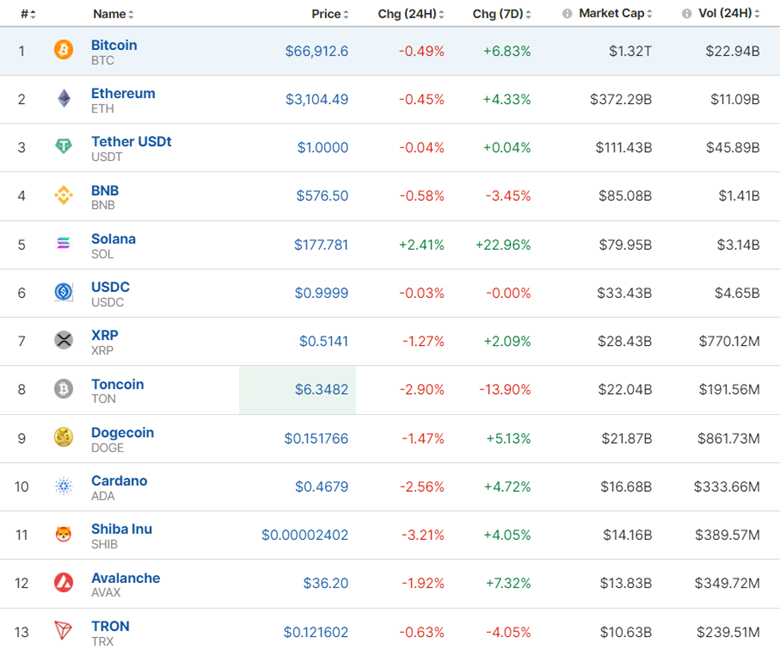Click the Market Cap info icon
The width and height of the screenshot is (780, 650).
567,13
